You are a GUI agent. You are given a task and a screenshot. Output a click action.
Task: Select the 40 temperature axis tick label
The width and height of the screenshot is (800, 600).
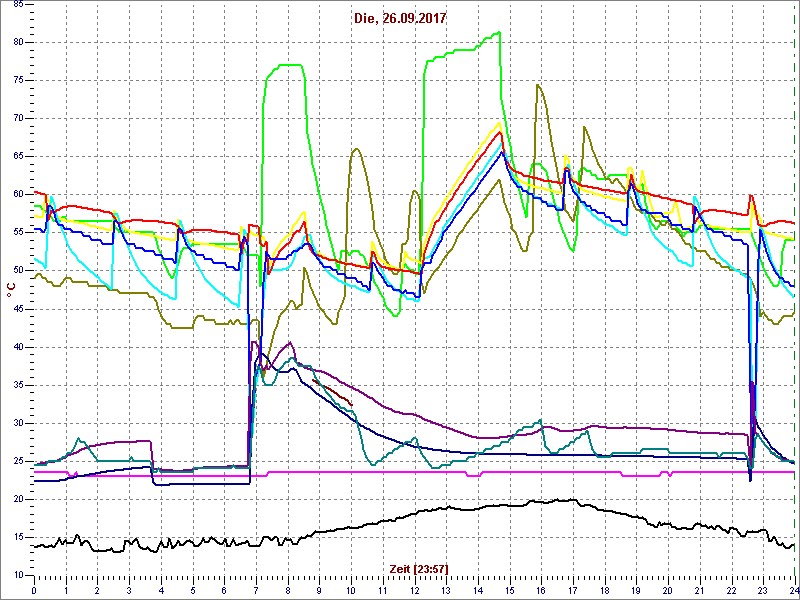18,347
